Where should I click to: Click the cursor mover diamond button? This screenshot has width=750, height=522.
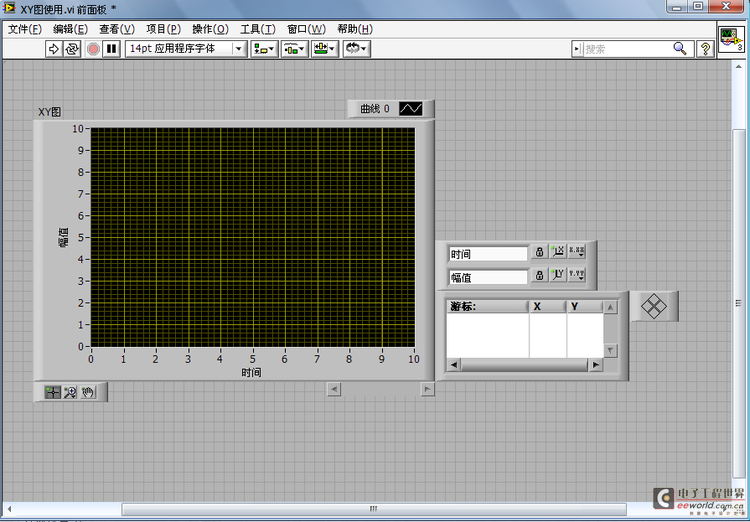654,306
